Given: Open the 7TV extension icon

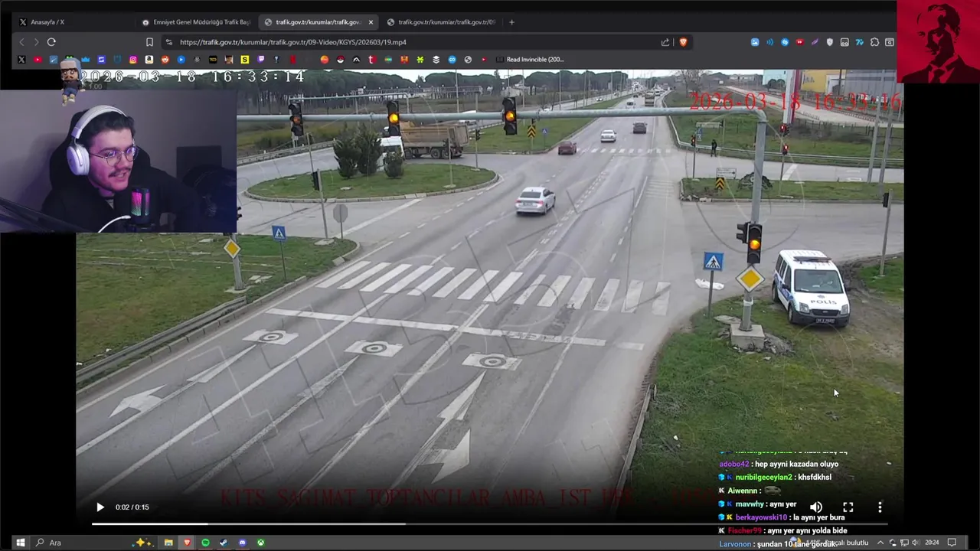Looking at the screenshot, I should (859, 42).
